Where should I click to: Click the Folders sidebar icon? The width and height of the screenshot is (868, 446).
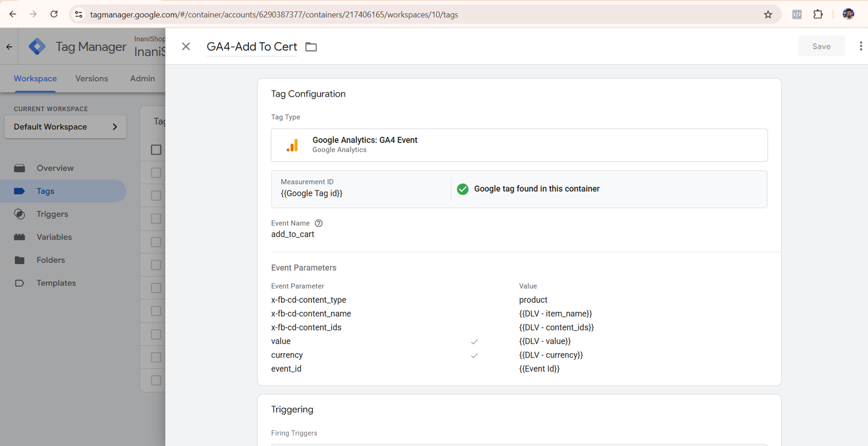click(x=20, y=260)
